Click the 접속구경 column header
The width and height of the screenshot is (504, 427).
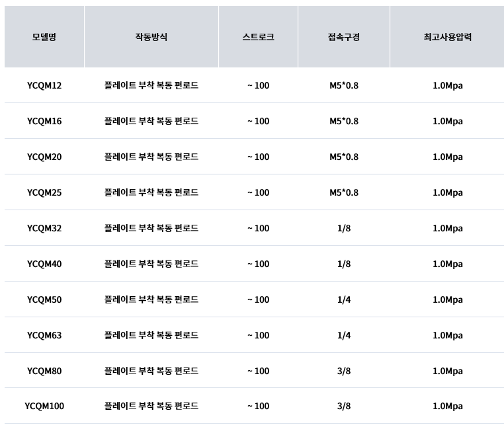[344, 37]
